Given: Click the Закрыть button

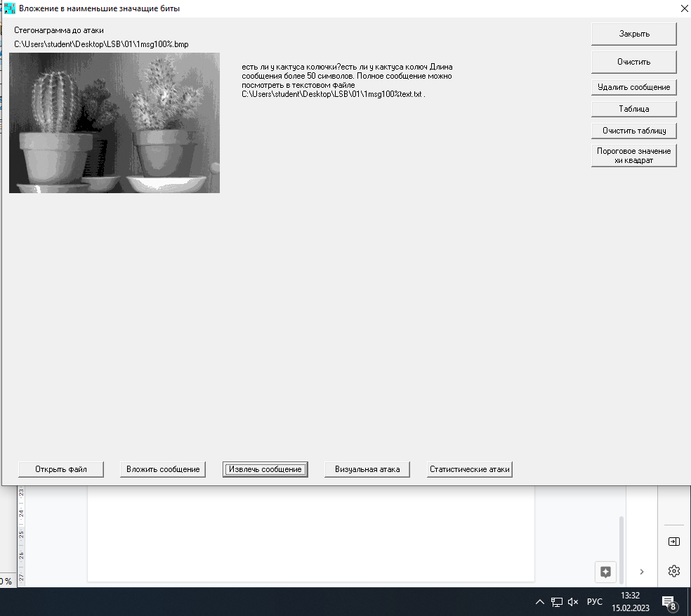Looking at the screenshot, I should point(633,34).
